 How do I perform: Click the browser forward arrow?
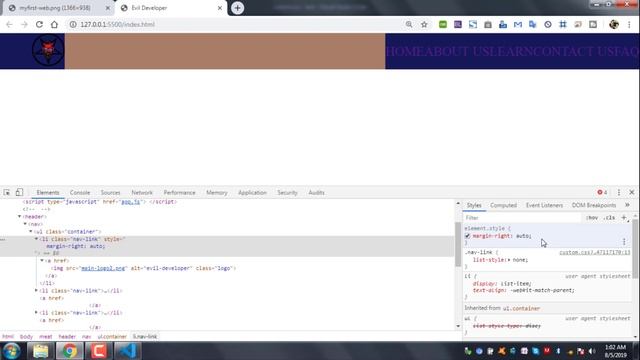point(24,24)
